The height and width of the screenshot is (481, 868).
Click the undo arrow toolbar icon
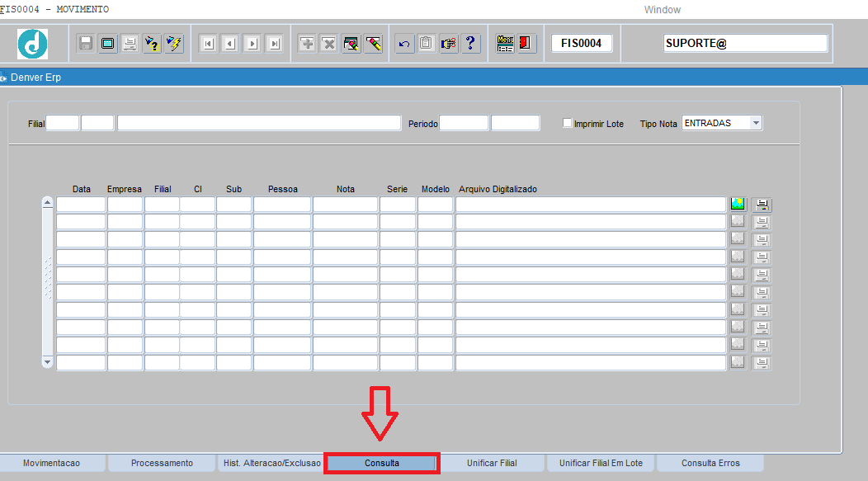point(404,43)
